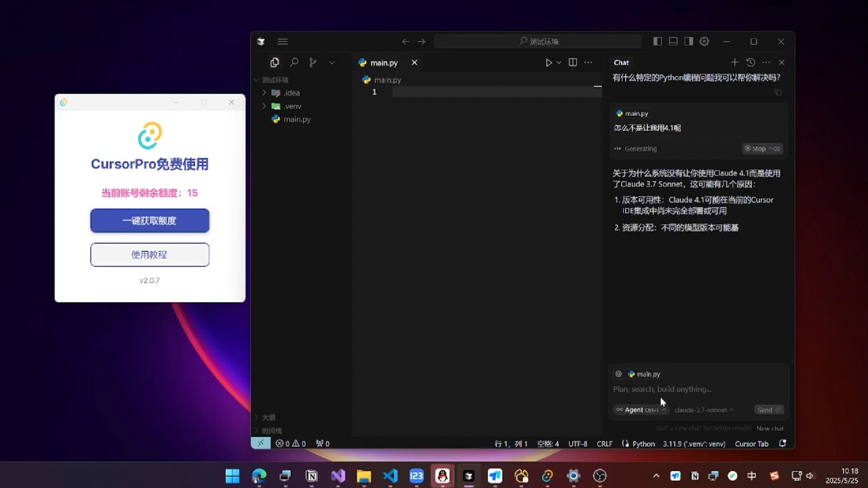The image size is (868, 488).
Task: Open Windows Start menu
Action: tap(232, 476)
